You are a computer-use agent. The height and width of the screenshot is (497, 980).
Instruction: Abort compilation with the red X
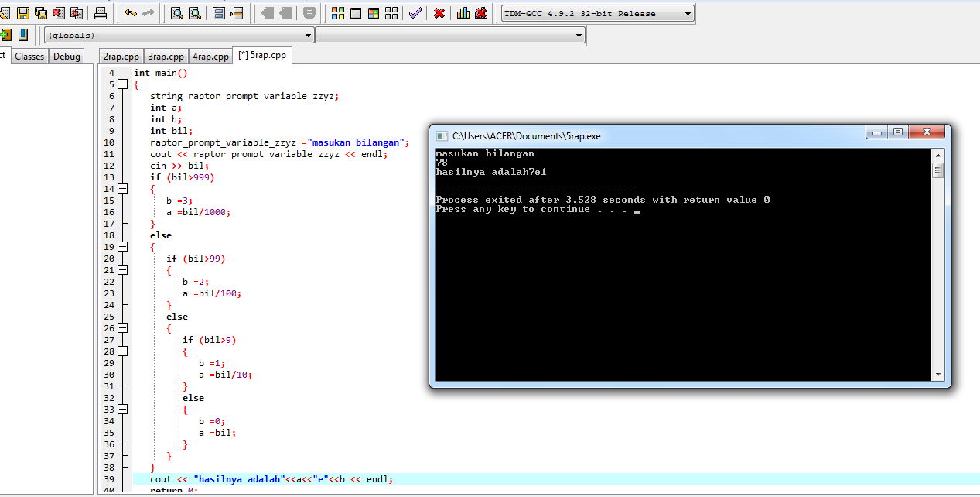(437, 13)
